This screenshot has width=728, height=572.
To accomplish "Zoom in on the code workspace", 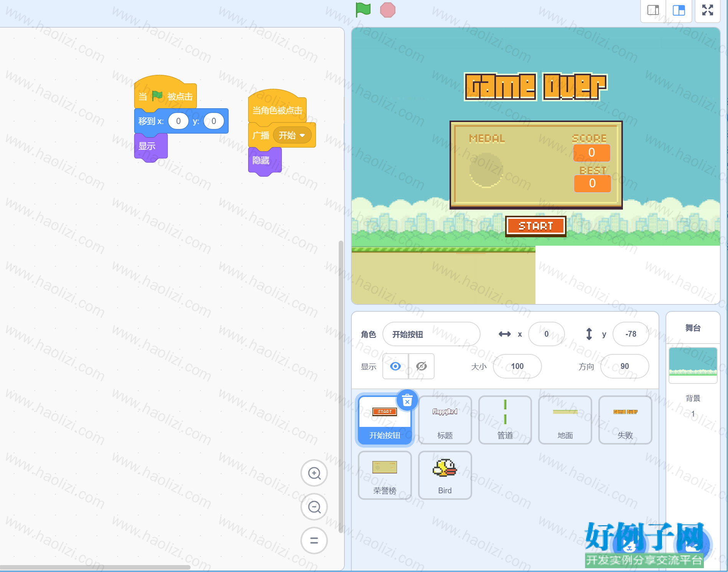I will [314, 473].
